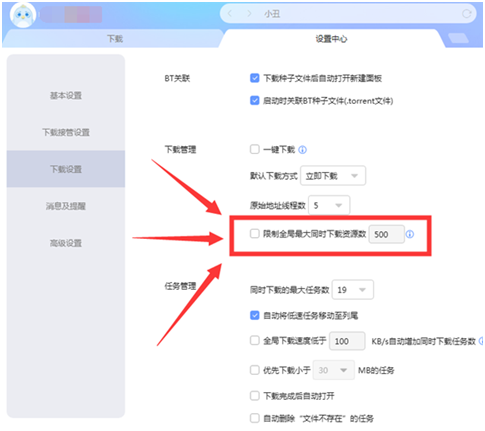The image size is (485, 431).
Task: Click the back arrow in search bar
Action: [230, 14]
